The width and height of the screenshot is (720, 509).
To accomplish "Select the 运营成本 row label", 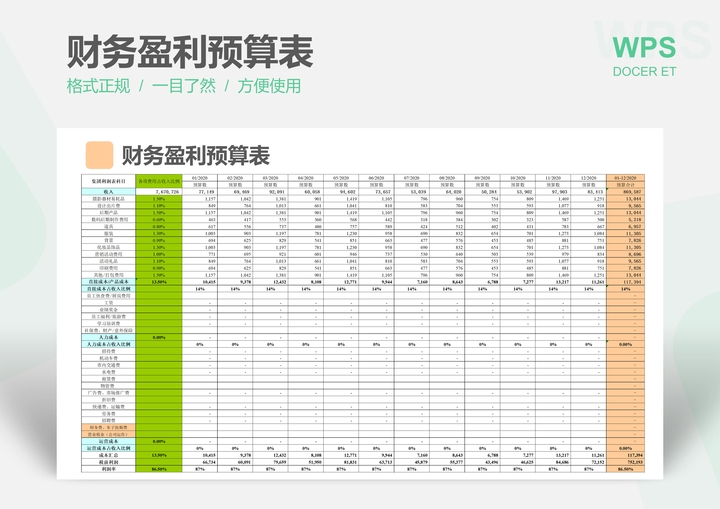I will [x=108, y=441].
